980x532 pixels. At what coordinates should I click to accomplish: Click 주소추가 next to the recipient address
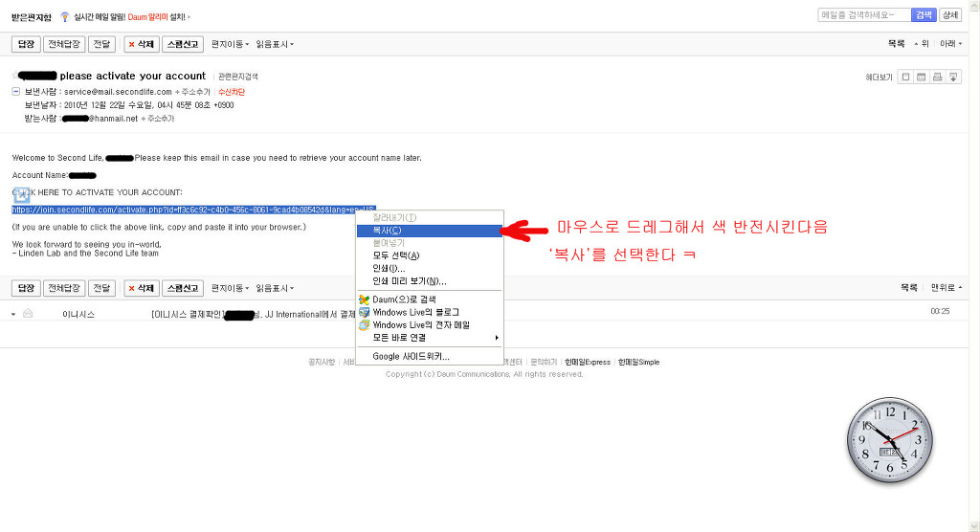(158, 118)
